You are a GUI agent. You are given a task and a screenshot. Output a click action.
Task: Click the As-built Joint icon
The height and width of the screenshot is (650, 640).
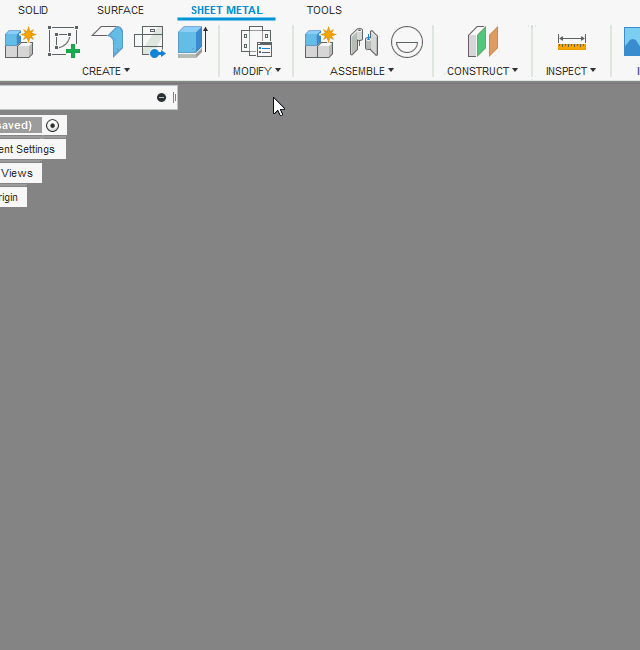[406, 42]
